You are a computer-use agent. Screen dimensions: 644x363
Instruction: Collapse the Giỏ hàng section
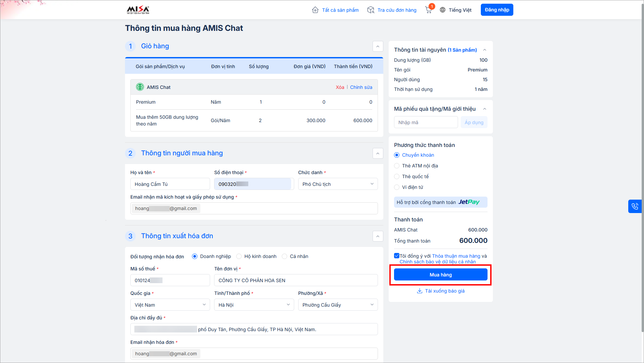[378, 46]
